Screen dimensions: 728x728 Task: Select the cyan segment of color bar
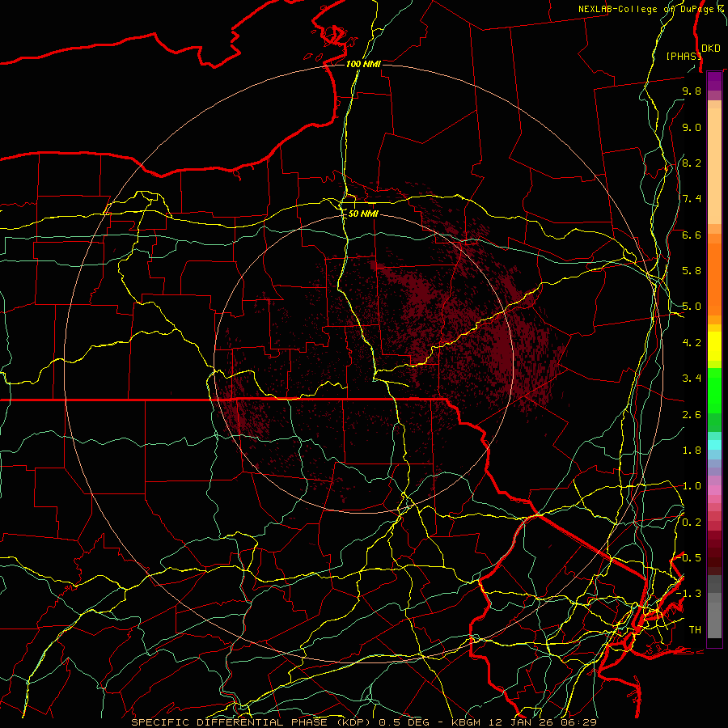(x=714, y=445)
